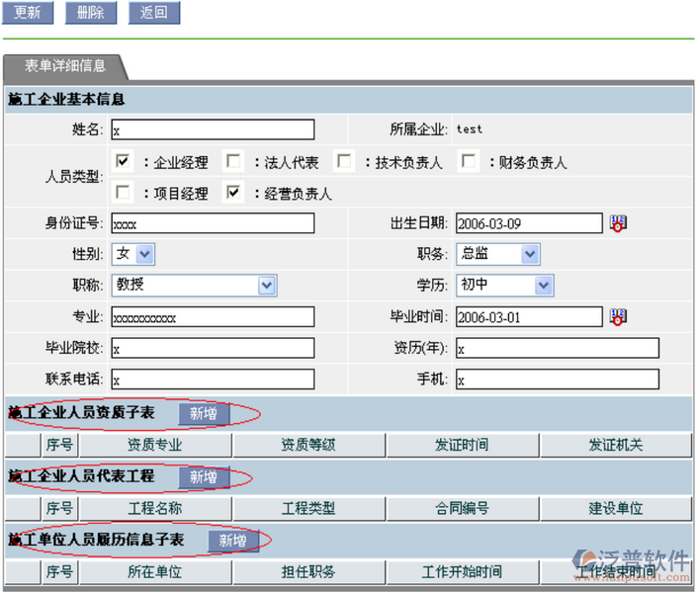Select the 项目经理 checkbox
Image resolution: width=700 pixels, height=593 pixels.
pos(124,193)
